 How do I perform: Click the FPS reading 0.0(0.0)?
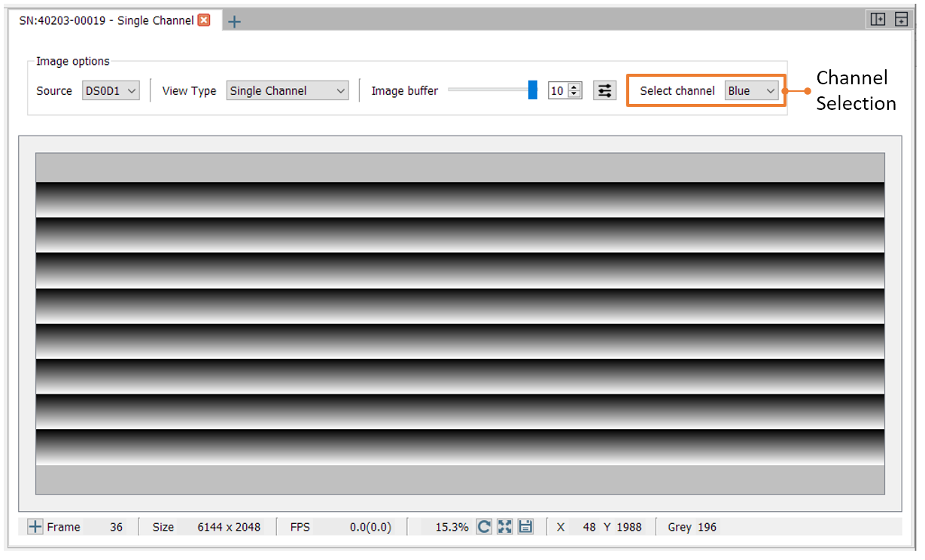pyautogui.click(x=370, y=527)
